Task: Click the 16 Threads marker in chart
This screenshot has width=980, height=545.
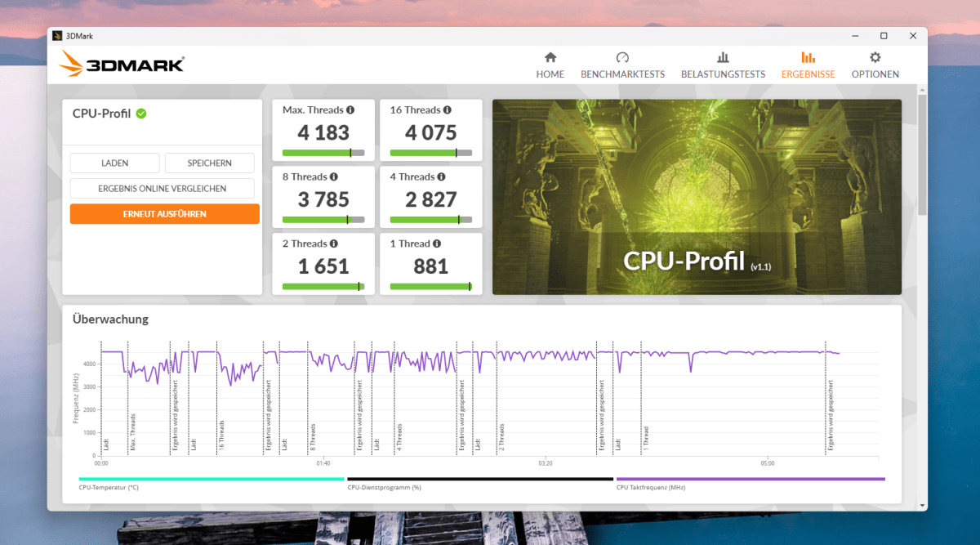Action: tap(222, 436)
